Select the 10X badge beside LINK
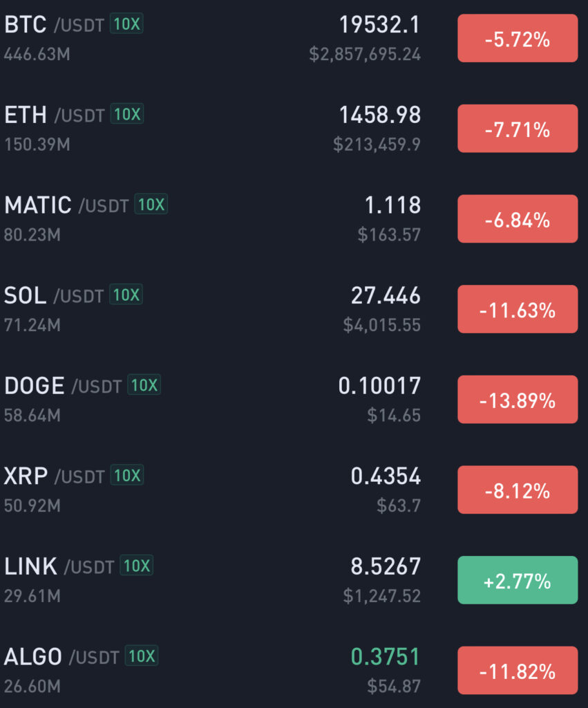Viewport: 588px width, 708px height. tap(136, 566)
